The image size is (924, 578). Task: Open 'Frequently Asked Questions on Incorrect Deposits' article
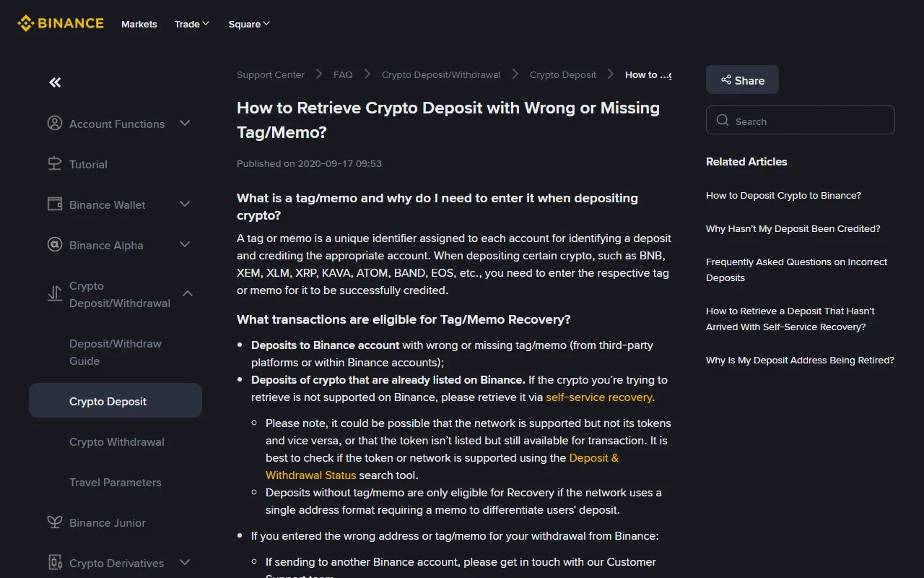[x=796, y=269]
